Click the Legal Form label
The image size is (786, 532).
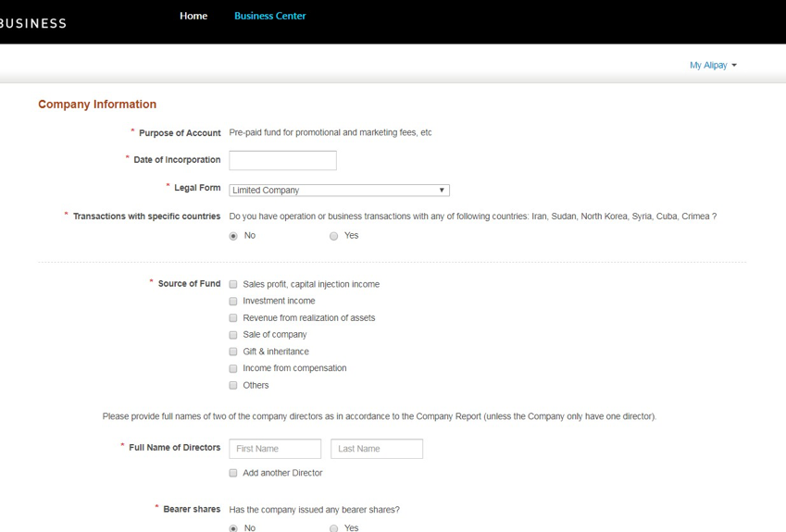pyautogui.click(x=197, y=187)
